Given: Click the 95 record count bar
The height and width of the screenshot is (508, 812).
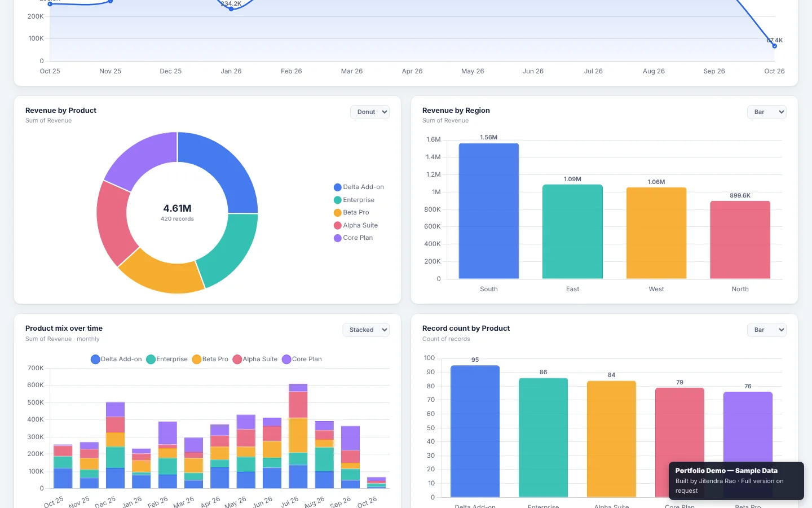Looking at the screenshot, I should coord(475,431).
